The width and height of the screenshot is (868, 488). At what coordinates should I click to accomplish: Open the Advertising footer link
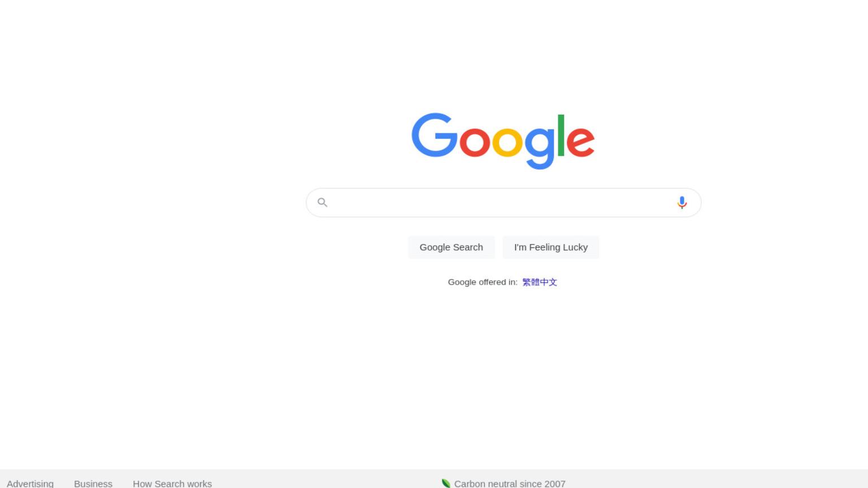pos(30,483)
